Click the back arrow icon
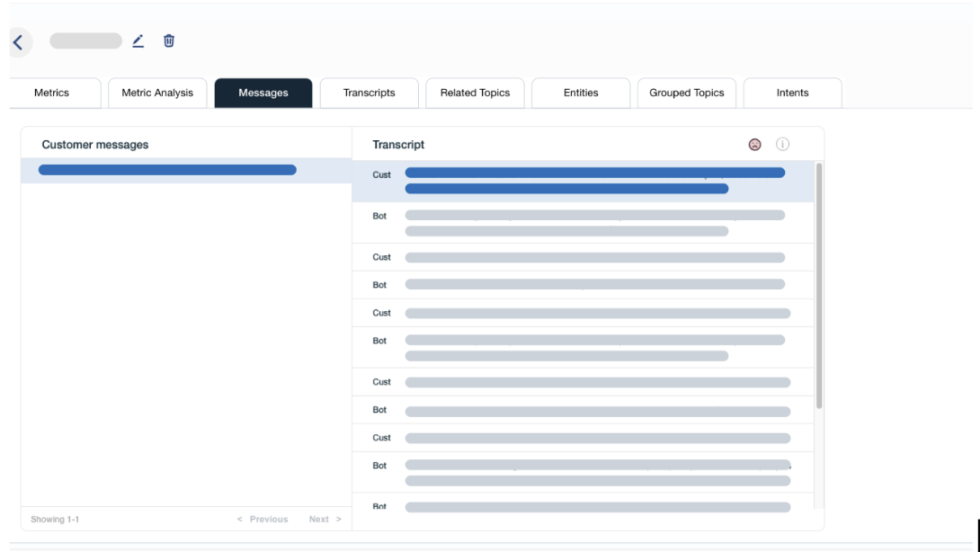This screenshot has height=552, width=980. click(x=18, y=41)
